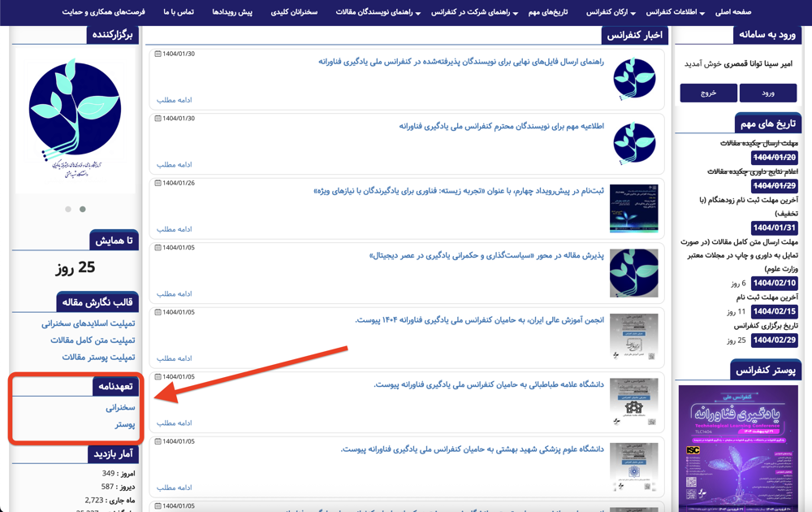The width and height of the screenshot is (812, 512).
Task: Click calendar icon beside the first 1404/01/30 date
Action: pos(158,54)
